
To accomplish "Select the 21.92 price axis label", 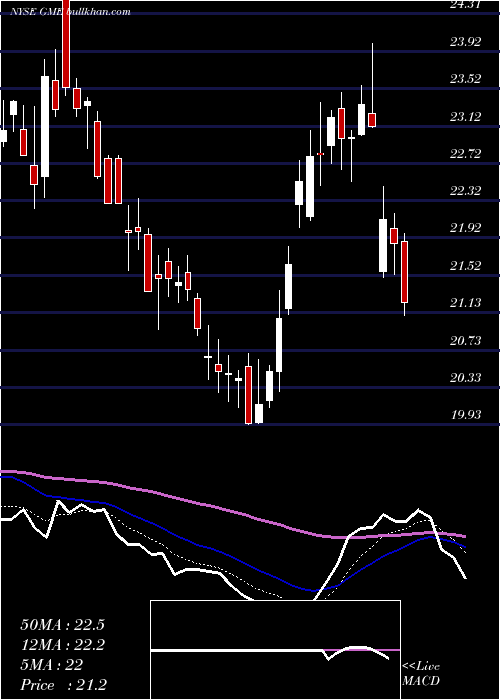I will (x=466, y=228).
